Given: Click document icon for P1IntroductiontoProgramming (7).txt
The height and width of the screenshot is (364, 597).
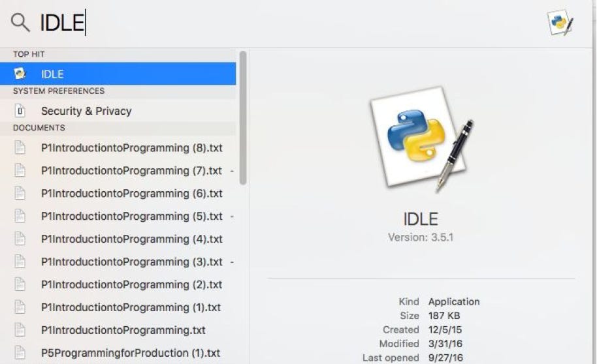Looking at the screenshot, I should [20, 170].
